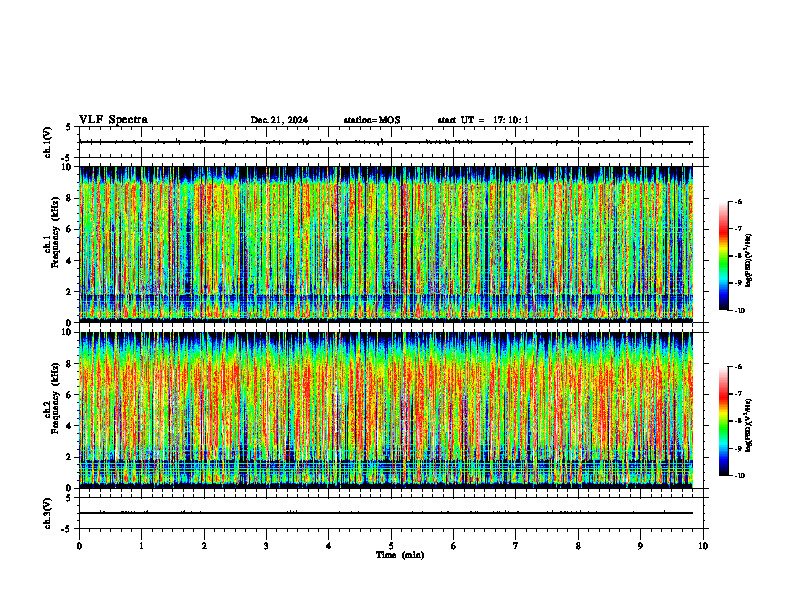Click the ch.2 color bar 'log(PSD)' label
This screenshot has height=612, width=792.
pyautogui.click(x=749, y=425)
